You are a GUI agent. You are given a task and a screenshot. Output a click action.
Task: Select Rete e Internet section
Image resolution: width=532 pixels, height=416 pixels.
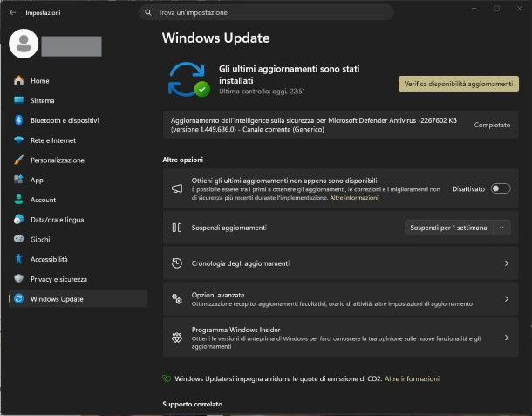(78, 140)
